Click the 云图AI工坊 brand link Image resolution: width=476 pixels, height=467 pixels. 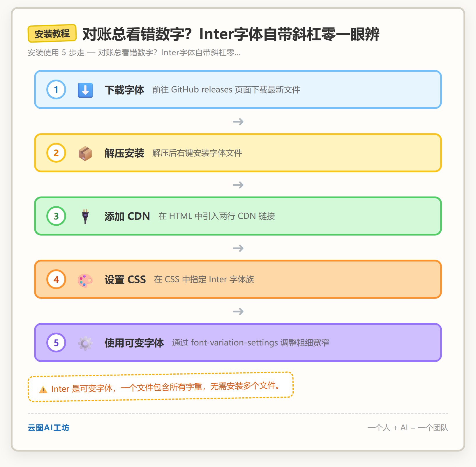pos(48,428)
